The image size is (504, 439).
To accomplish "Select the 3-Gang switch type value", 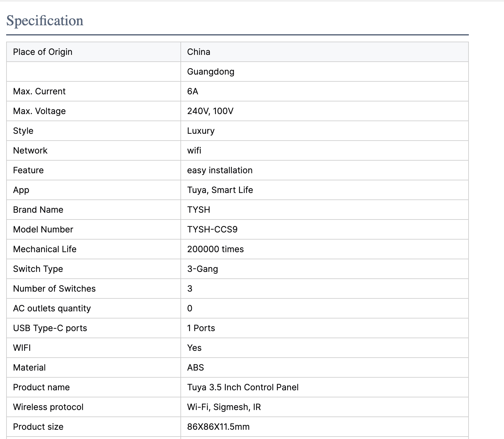I will point(202,269).
